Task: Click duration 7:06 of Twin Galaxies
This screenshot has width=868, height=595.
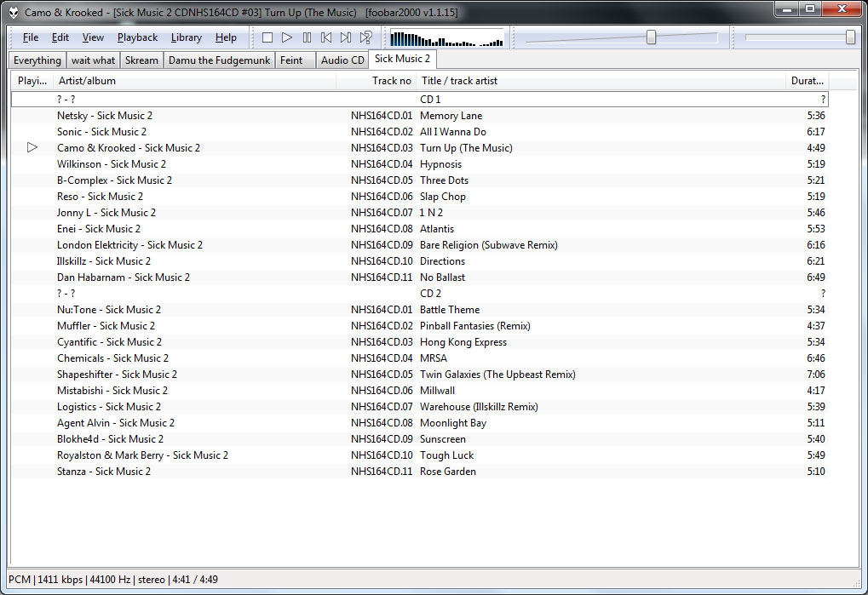Action: (x=816, y=375)
